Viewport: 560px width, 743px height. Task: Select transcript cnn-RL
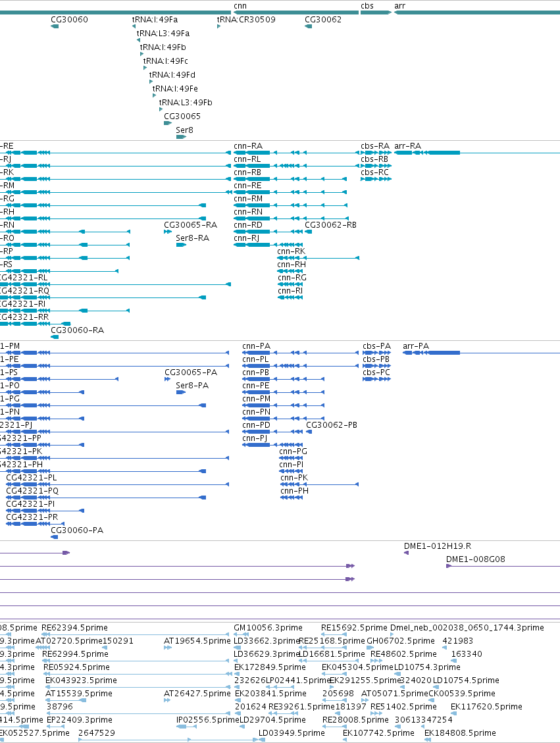point(247,159)
